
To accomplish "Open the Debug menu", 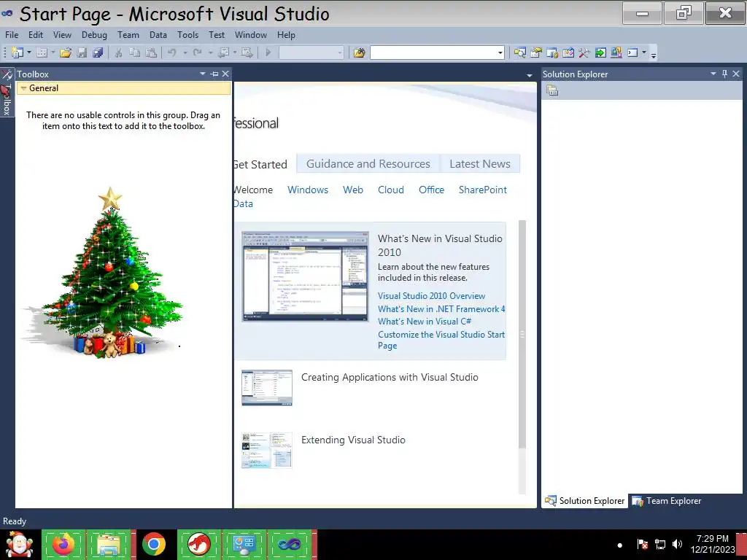I will pyautogui.click(x=94, y=35).
